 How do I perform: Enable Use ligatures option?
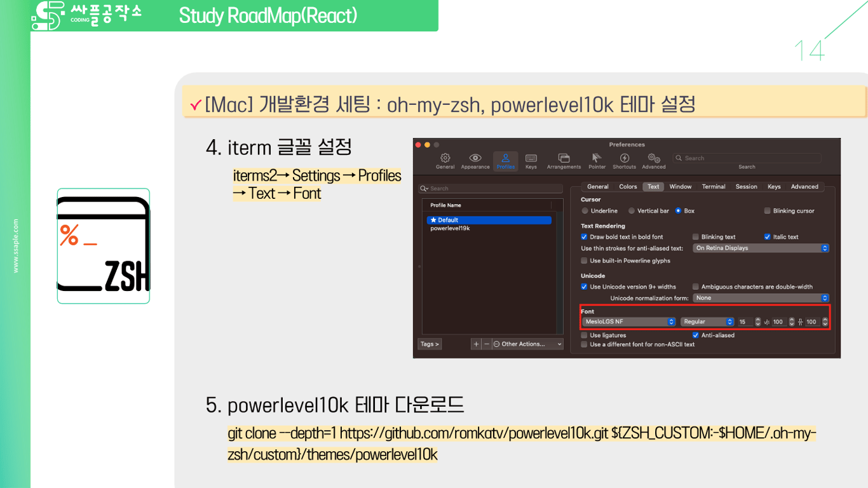point(584,335)
